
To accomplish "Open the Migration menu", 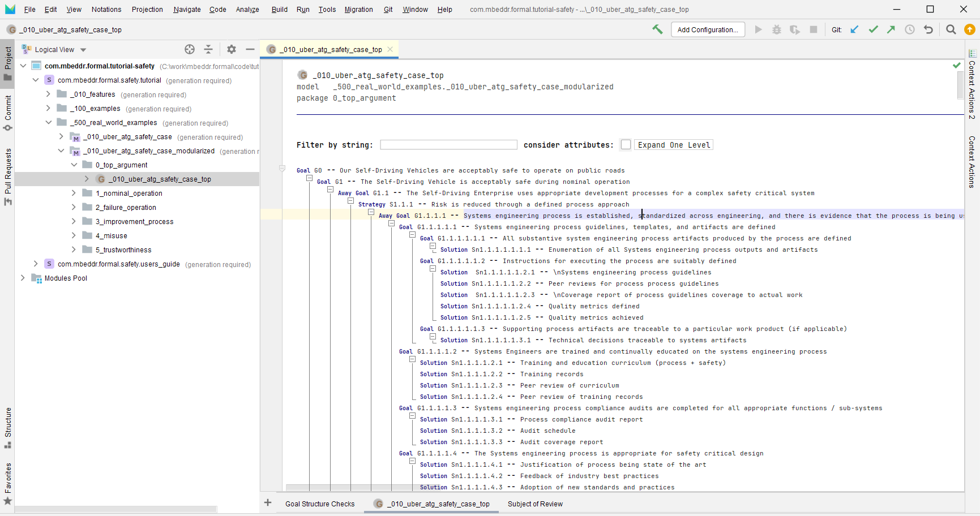I will [358, 9].
